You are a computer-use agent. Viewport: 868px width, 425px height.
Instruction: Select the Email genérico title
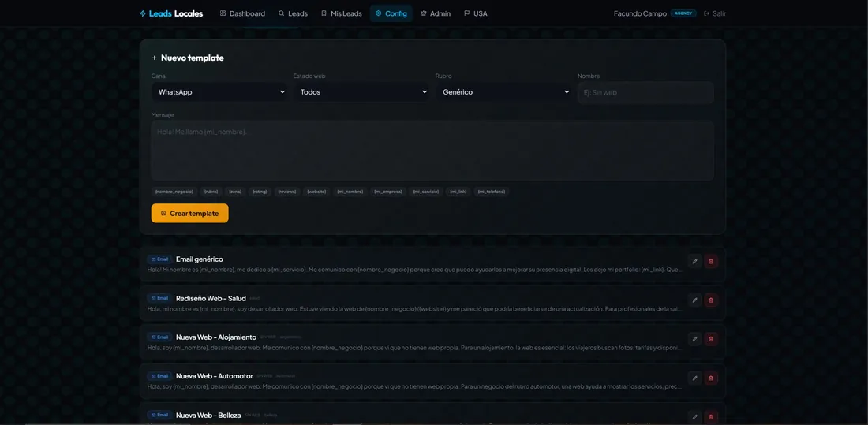[x=200, y=259]
